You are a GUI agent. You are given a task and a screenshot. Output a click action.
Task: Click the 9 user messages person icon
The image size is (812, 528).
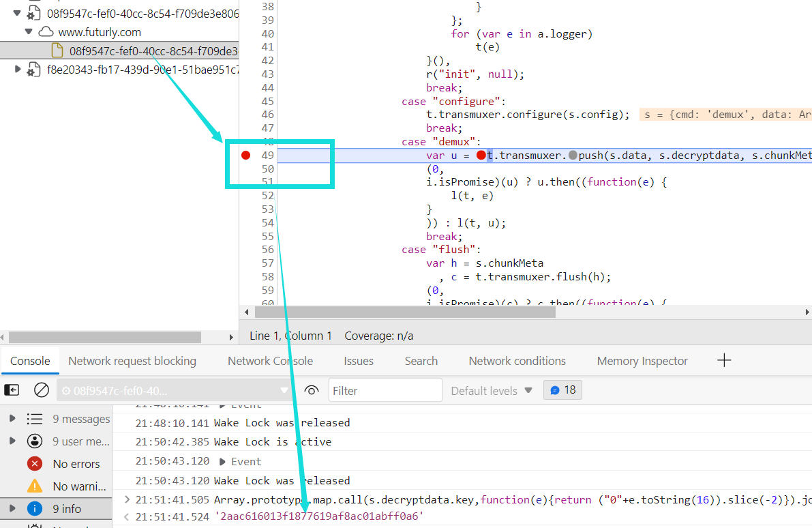click(x=35, y=441)
